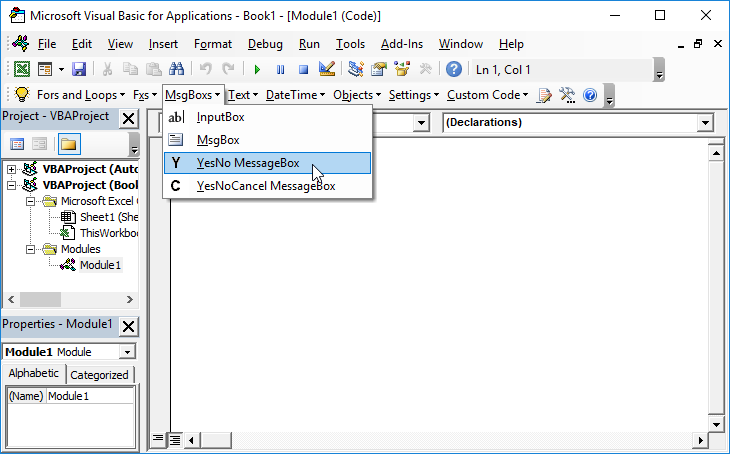Toggle Folders view in Project panel
The height and width of the screenshot is (454, 730).
68,144
